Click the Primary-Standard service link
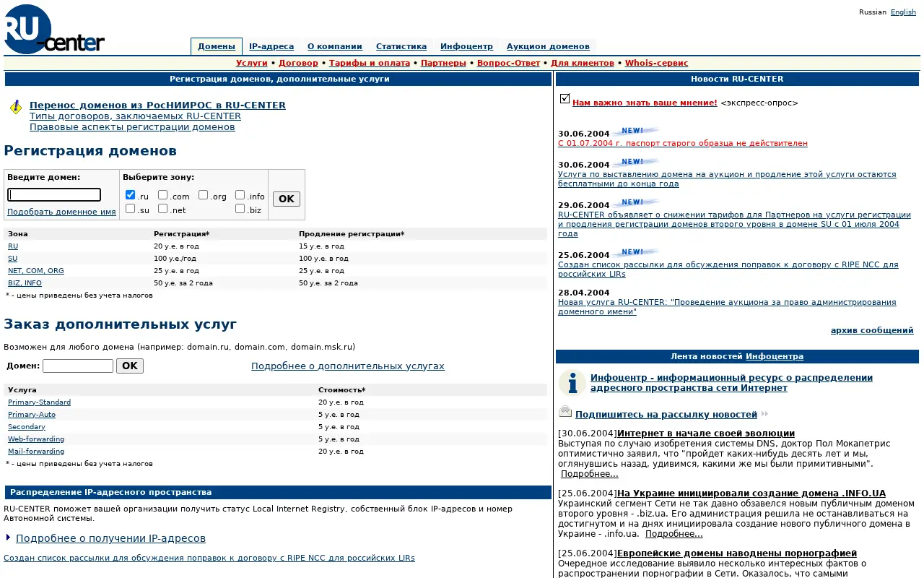Viewport: 924px width, 578px height. pyautogui.click(x=40, y=402)
